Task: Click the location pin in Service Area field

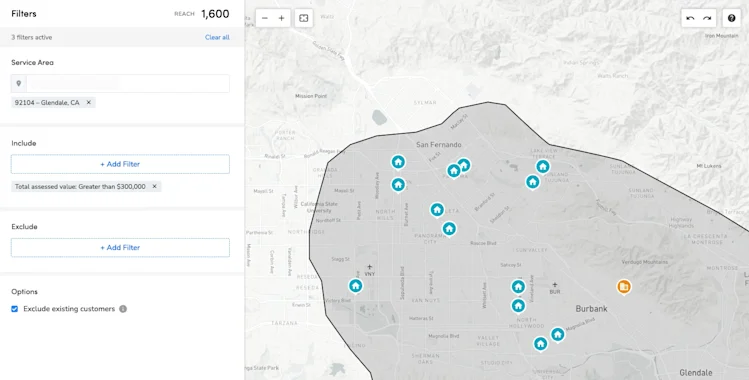Action: [19, 84]
